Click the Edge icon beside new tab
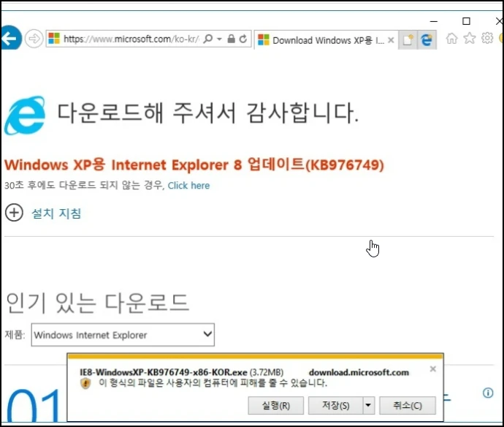The width and height of the screenshot is (504, 427). click(x=427, y=40)
